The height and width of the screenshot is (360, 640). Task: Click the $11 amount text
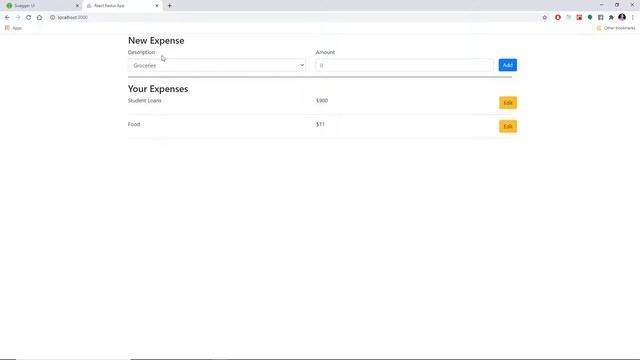[x=320, y=124]
